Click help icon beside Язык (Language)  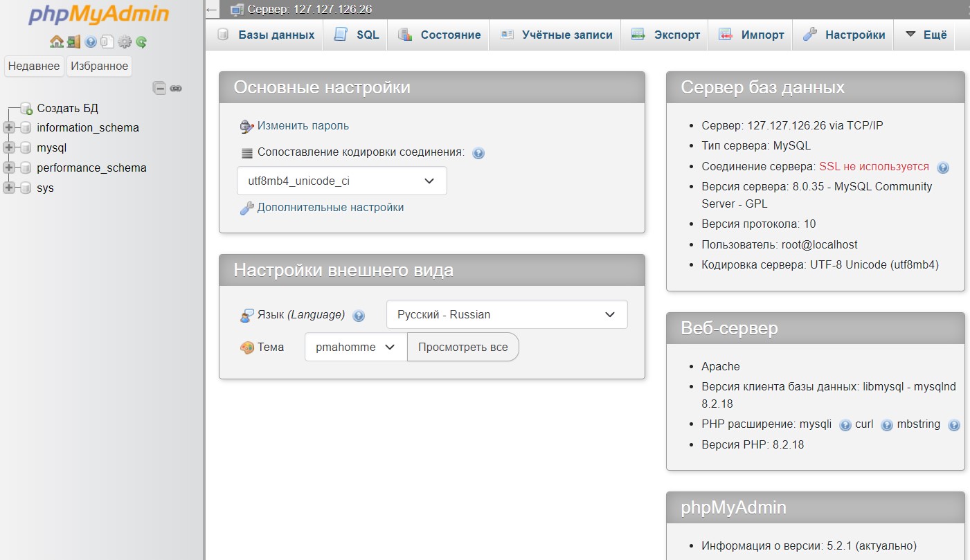[359, 316]
